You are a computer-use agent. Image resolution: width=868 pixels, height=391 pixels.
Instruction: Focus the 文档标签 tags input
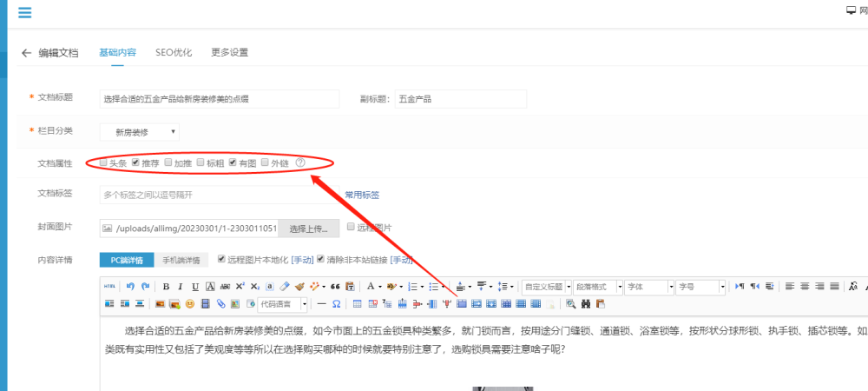(x=220, y=195)
